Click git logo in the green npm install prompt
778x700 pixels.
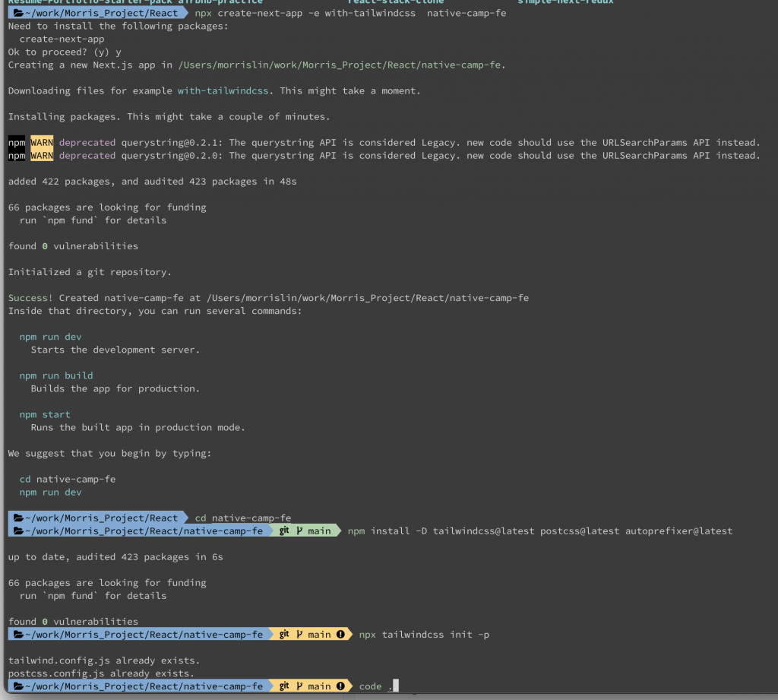(284, 531)
